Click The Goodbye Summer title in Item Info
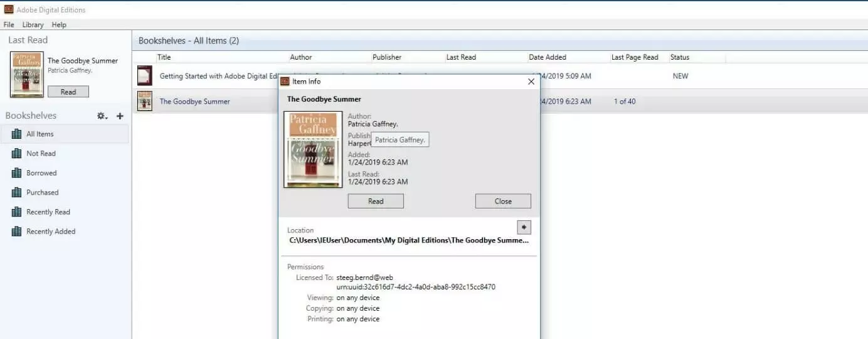The height and width of the screenshot is (339, 868). tap(324, 99)
